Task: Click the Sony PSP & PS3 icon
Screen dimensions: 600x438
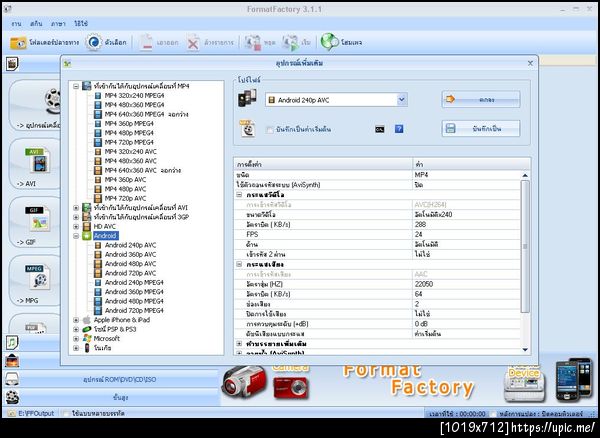Action: pos(87,329)
